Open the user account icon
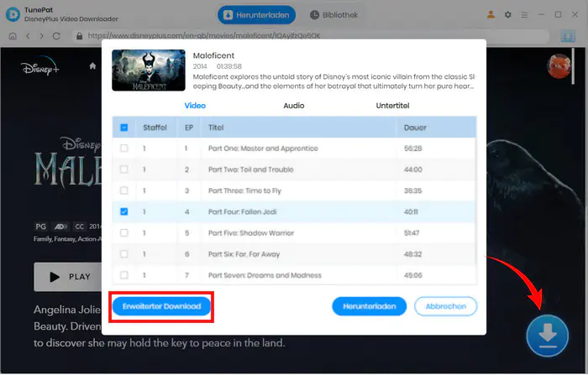Image resolution: width=588 pixels, height=375 pixels. coord(491,14)
